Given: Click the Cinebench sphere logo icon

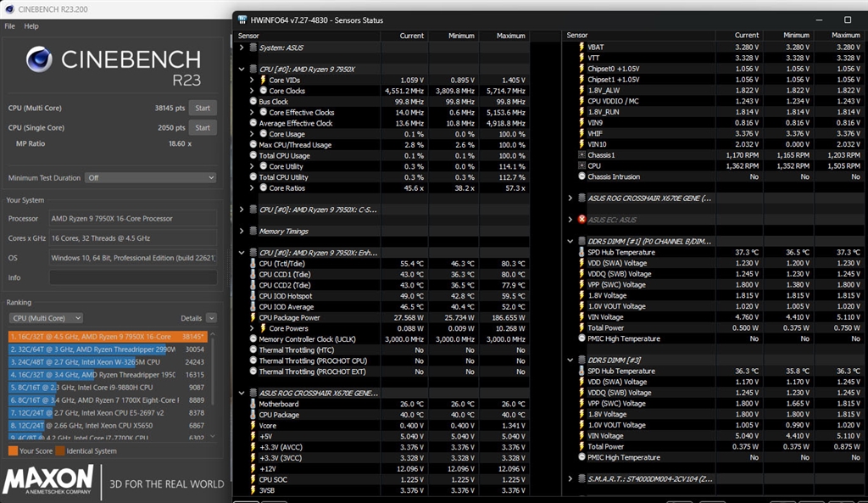Looking at the screenshot, I should point(39,59).
